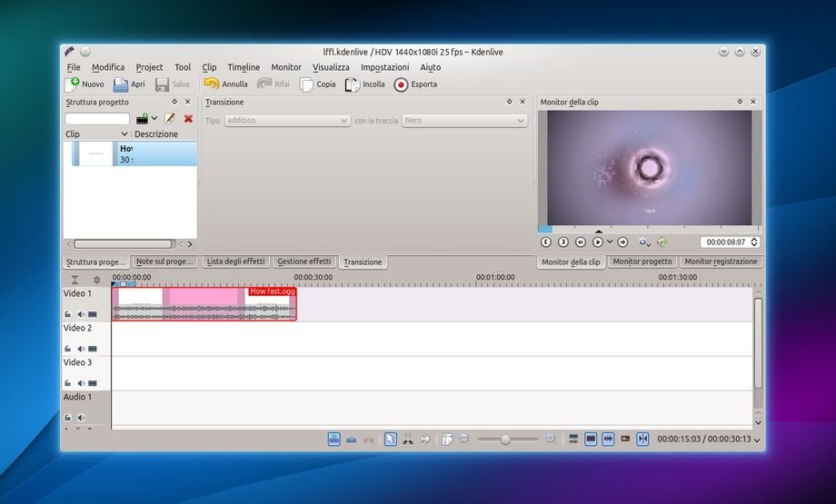Adjust the timeline zoom slider

click(505, 440)
